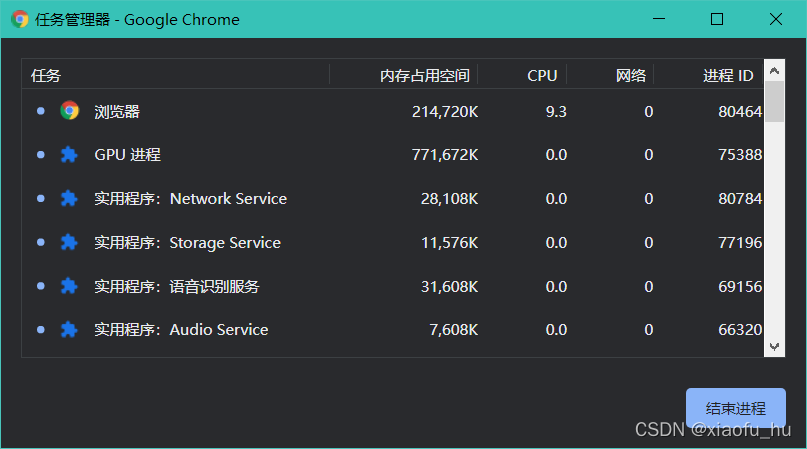The width and height of the screenshot is (807, 449).
Task: Maximize the 任务管理器 window
Action: click(x=717, y=19)
